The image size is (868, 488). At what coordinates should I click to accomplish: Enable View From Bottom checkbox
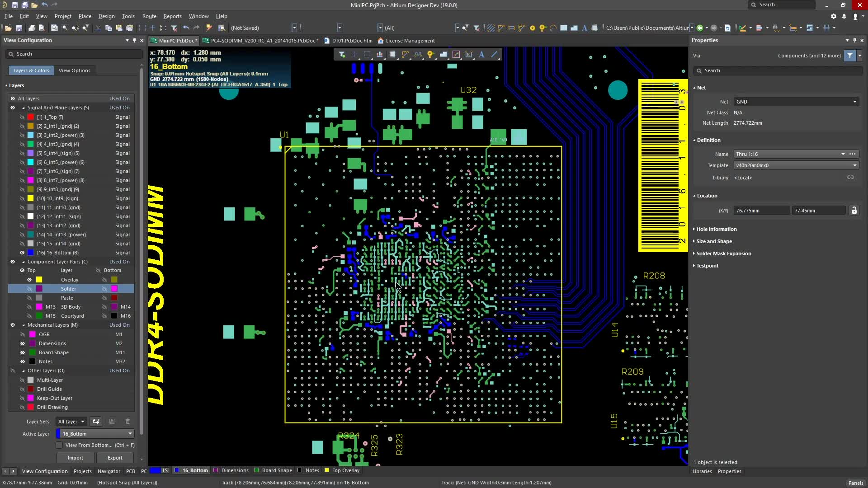[x=59, y=445]
